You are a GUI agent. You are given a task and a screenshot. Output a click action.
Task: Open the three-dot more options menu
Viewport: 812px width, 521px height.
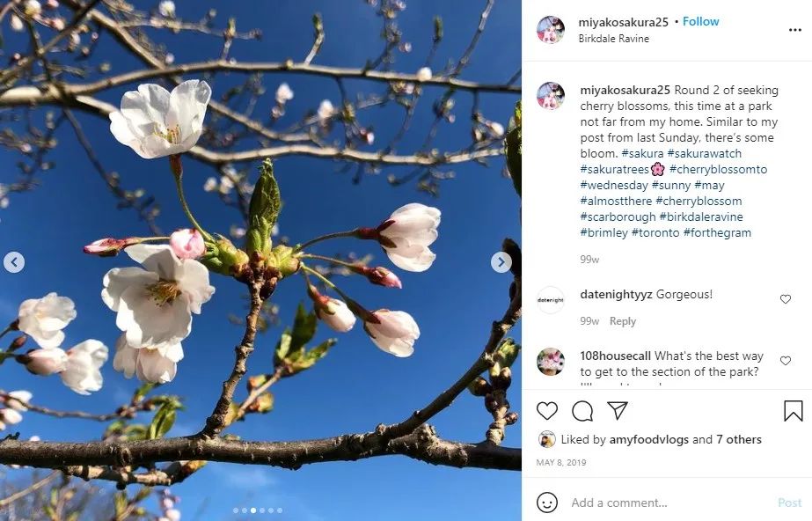(795, 30)
